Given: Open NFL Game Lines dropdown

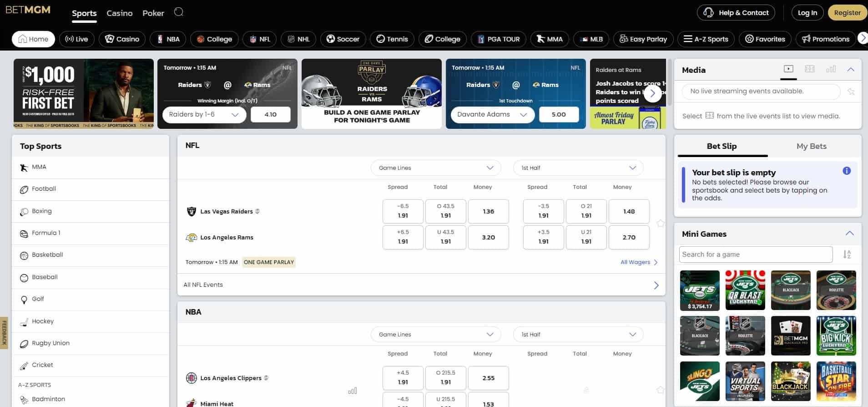Looking at the screenshot, I should coord(436,168).
